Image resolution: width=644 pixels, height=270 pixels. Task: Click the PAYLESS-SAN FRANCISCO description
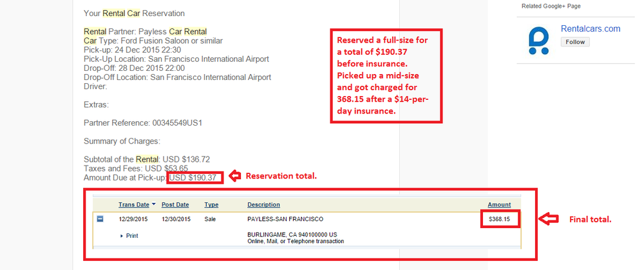(x=285, y=220)
